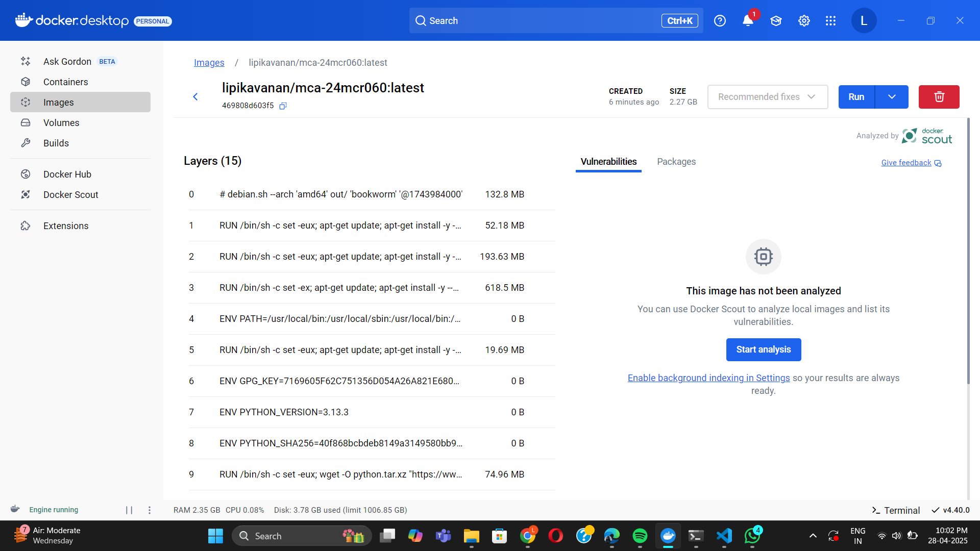Click the Start analysis button
Image resolution: width=980 pixels, height=551 pixels.
764,349
